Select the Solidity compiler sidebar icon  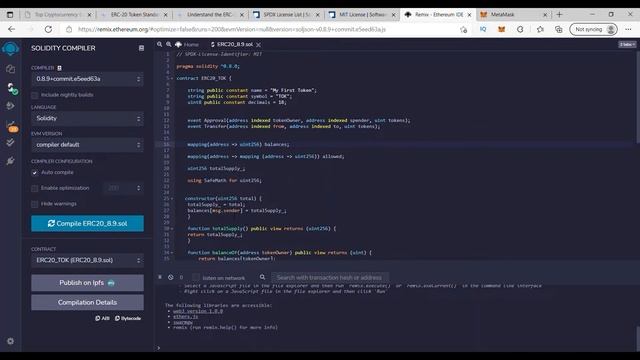click(x=11, y=88)
